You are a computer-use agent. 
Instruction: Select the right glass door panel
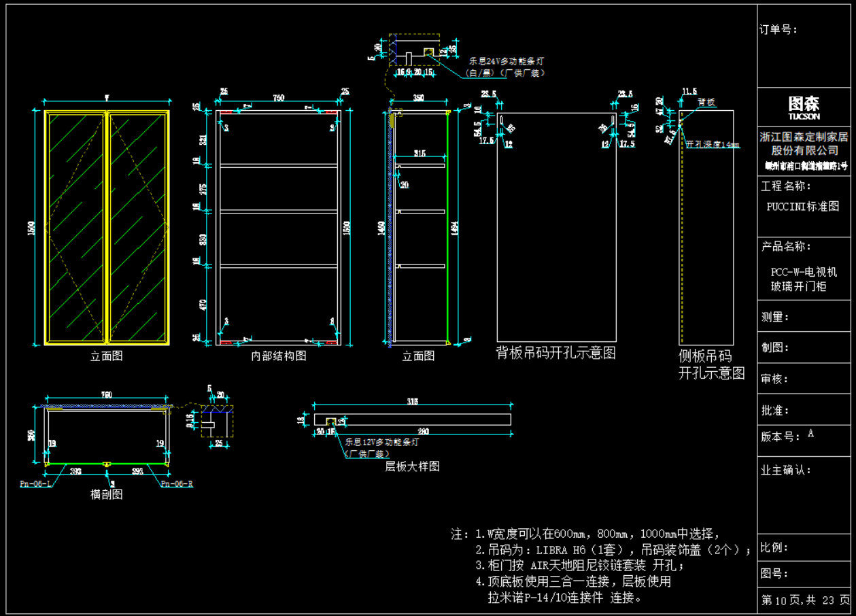[x=138, y=227]
